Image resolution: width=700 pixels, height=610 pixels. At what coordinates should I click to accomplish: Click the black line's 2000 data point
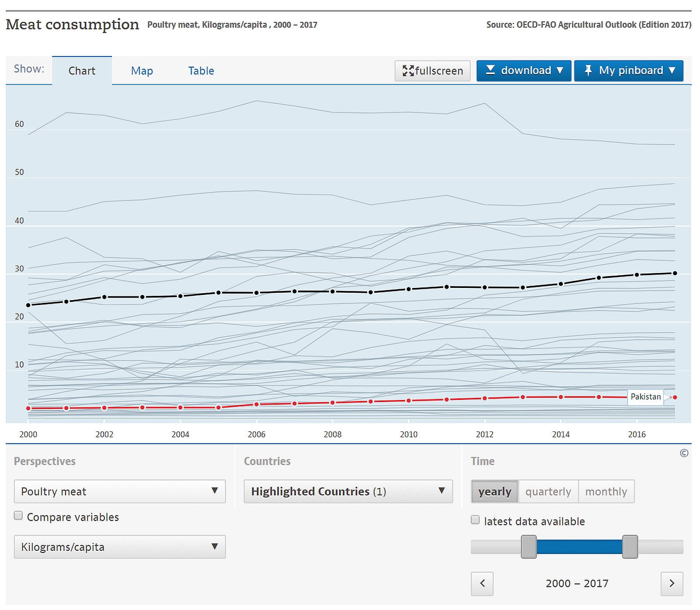pos(28,305)
